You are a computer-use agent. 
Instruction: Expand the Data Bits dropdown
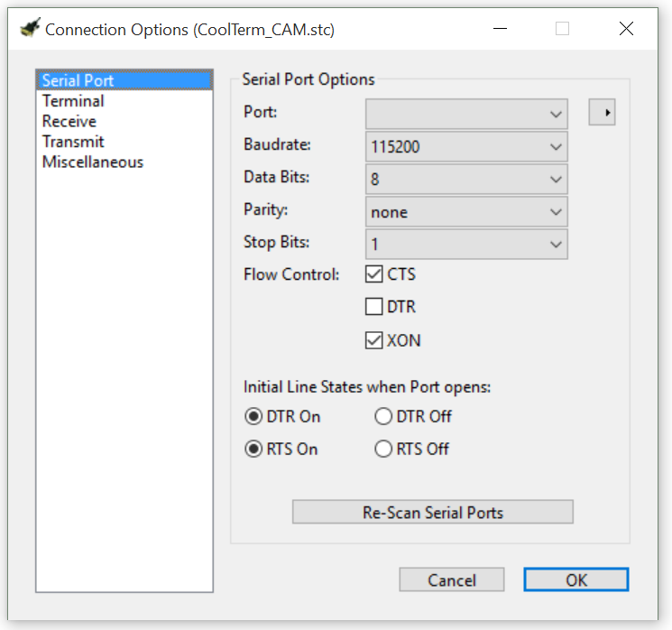click(466, 180)
